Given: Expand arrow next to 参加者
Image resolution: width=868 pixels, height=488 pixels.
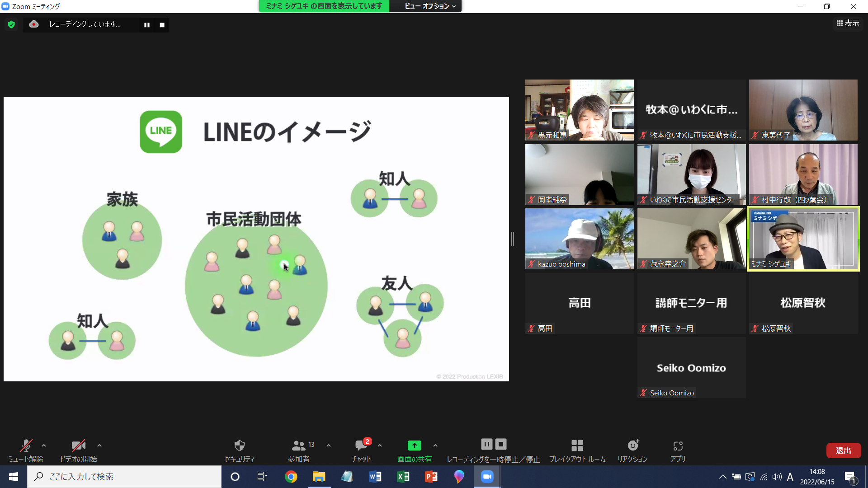Looking at the screenshot, I should 329,446.
